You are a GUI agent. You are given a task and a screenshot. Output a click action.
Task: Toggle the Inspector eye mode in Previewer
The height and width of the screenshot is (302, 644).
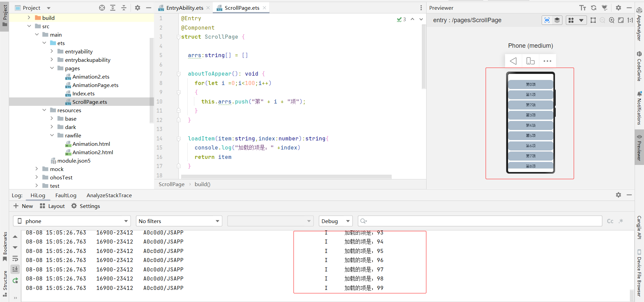[x=547, y=20]
